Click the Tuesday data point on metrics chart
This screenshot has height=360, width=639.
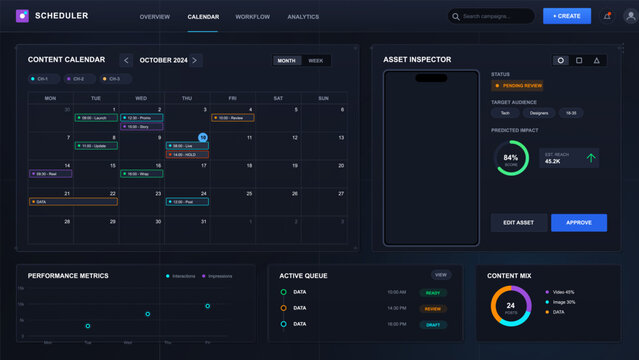click(88, 326)
